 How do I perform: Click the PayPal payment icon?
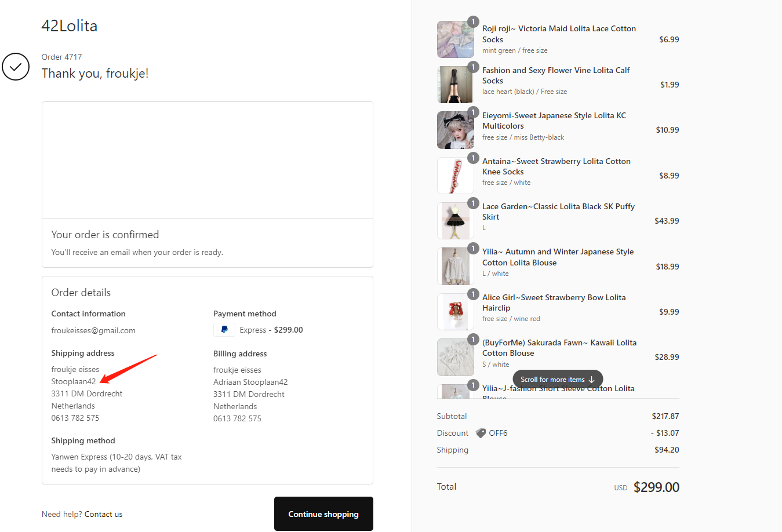click(224, 330)
